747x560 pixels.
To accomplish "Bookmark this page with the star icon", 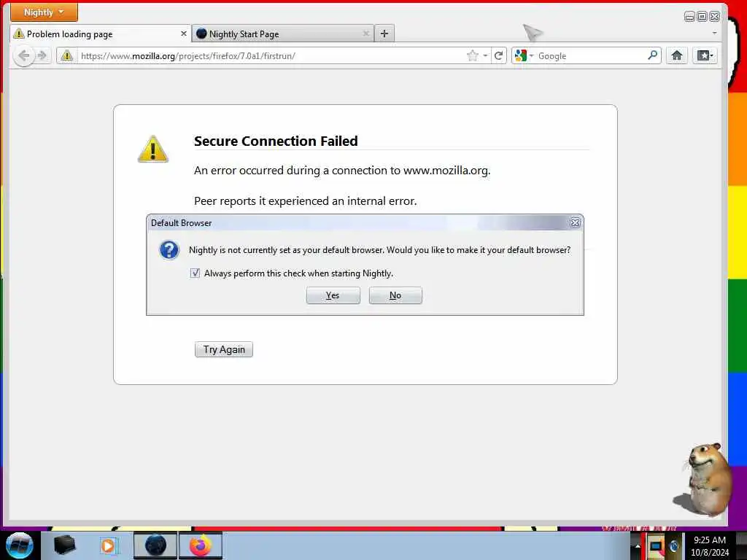I will (473, 55).
